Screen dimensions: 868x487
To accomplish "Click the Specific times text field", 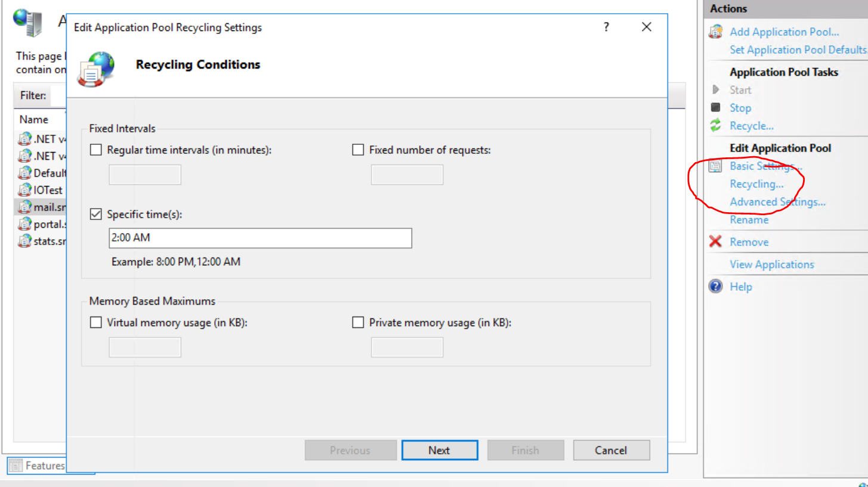I will coord(260,238).
